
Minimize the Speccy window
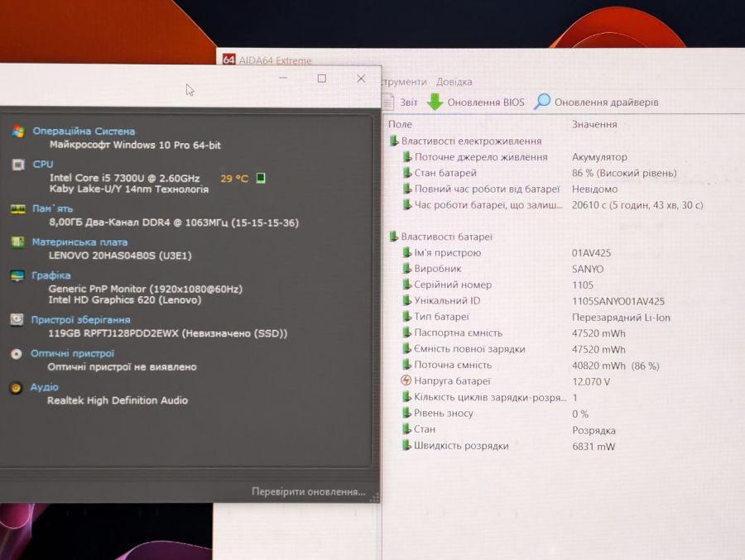click(283, 78)
